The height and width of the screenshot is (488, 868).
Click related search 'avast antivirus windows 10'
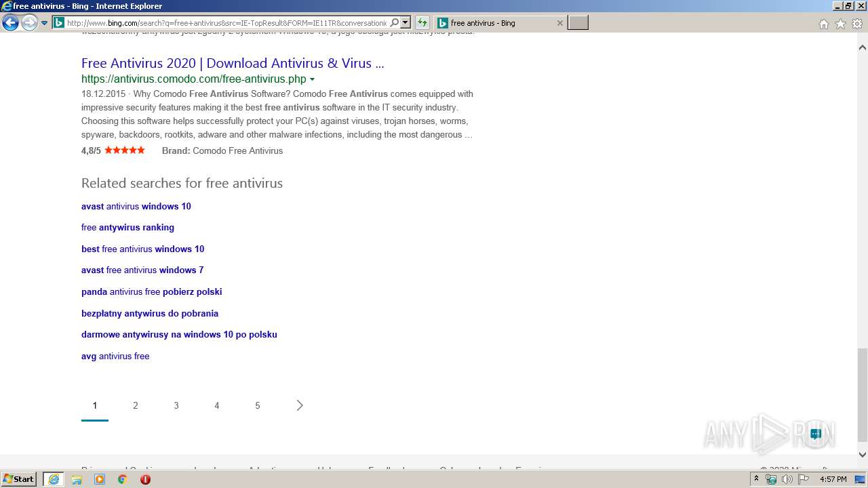tap(136, 206)
